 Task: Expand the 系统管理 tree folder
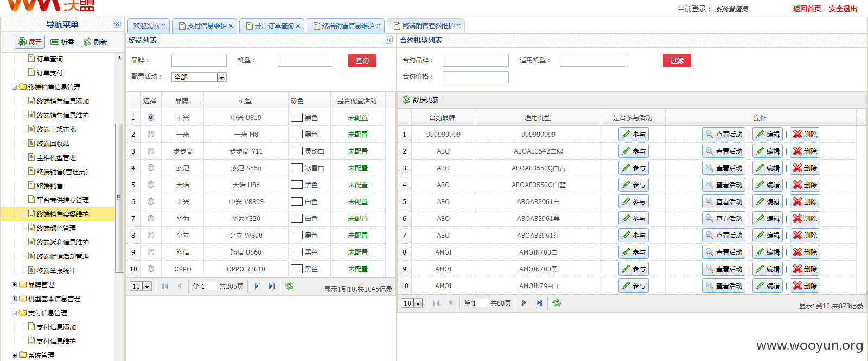[x=15, y=355]
